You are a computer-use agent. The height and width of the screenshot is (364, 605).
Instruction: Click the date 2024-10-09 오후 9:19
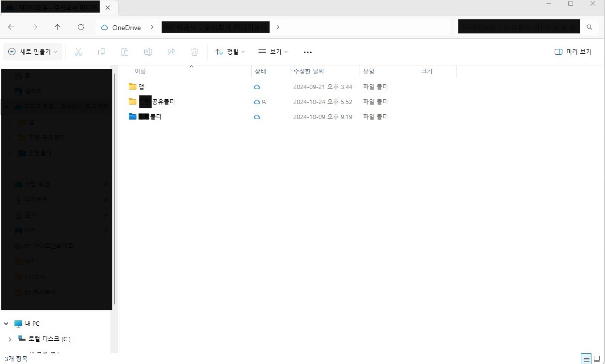tap(323, 117)
